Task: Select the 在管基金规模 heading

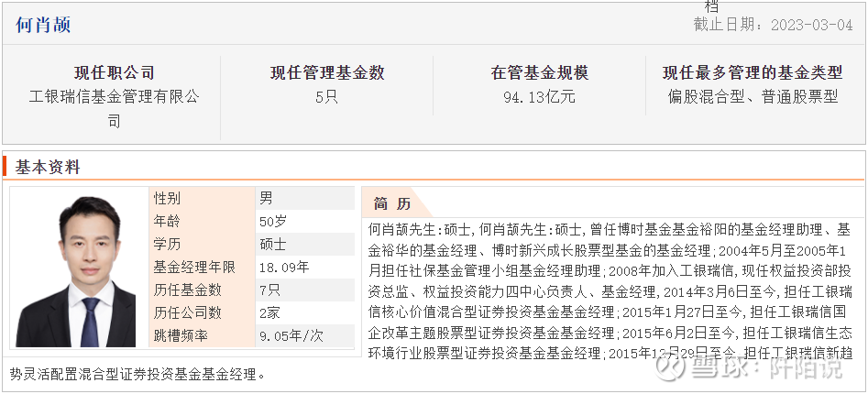Action: tap(540, 72)
